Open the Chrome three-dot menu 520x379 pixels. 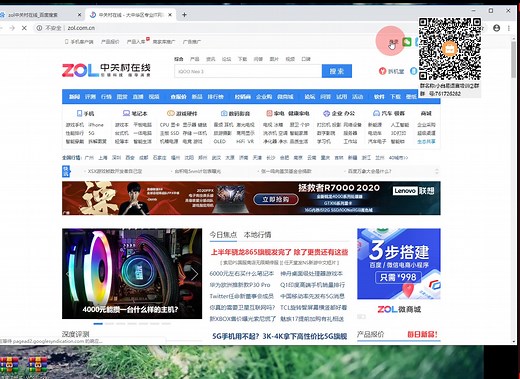click(509, 28)
